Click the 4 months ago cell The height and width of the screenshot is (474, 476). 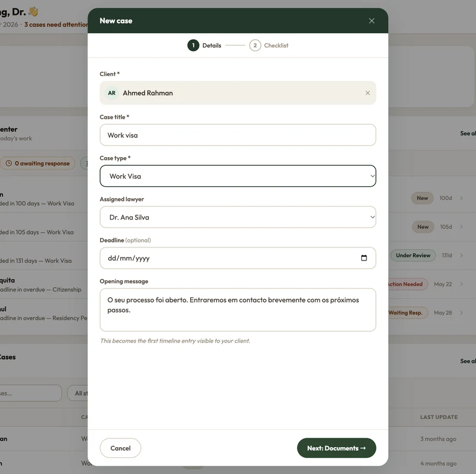[x=438, y=464]
